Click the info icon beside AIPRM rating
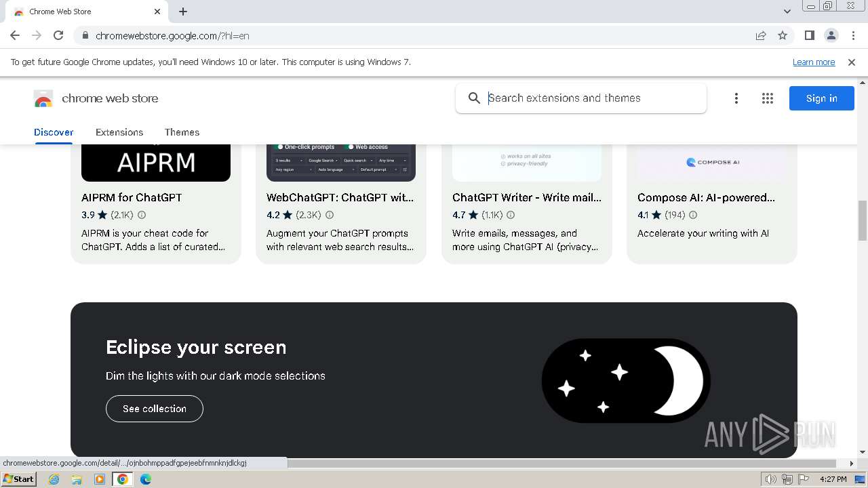This screenshot has width=868, height=488. (142, 215)
